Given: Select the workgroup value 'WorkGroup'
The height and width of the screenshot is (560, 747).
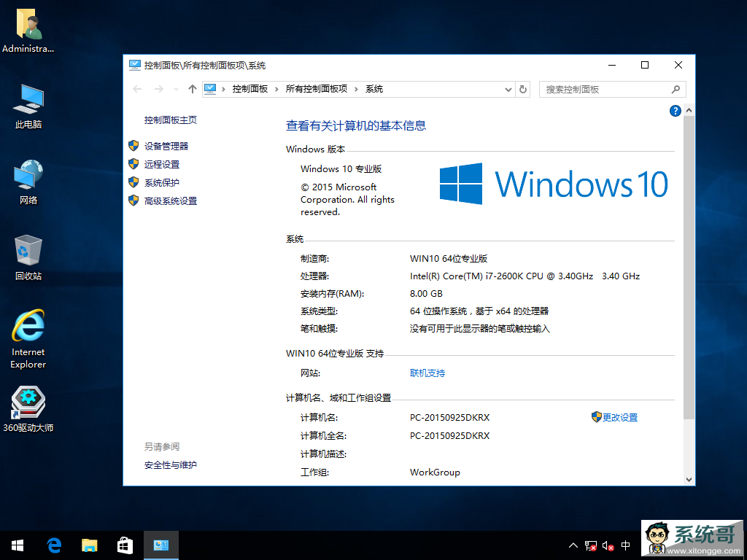Looking at the screenshot, I should tap(435, 472).
